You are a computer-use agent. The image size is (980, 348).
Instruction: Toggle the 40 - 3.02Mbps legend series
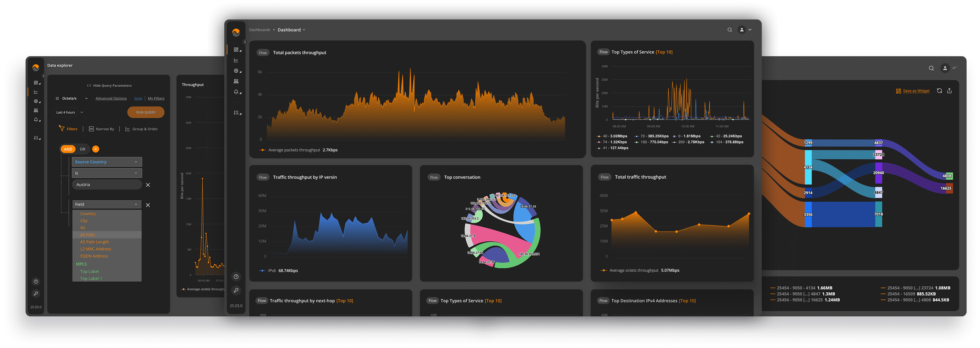coord(612,136)
